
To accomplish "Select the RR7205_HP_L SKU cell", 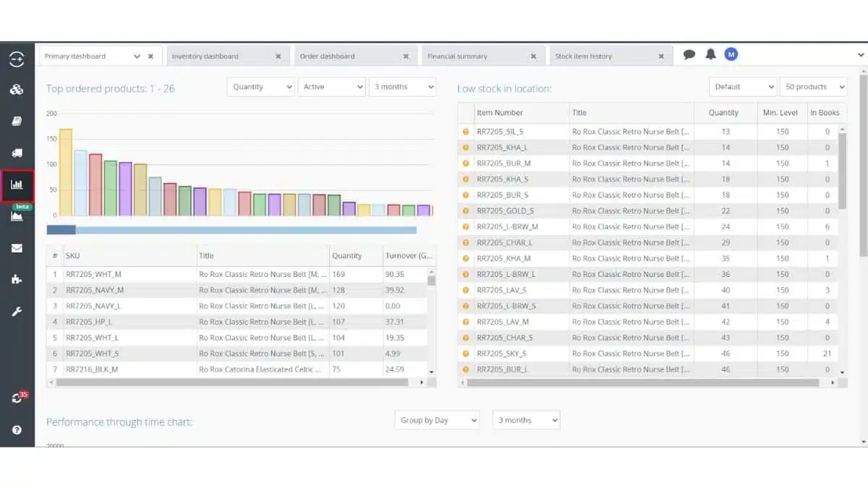I will 129,322.
